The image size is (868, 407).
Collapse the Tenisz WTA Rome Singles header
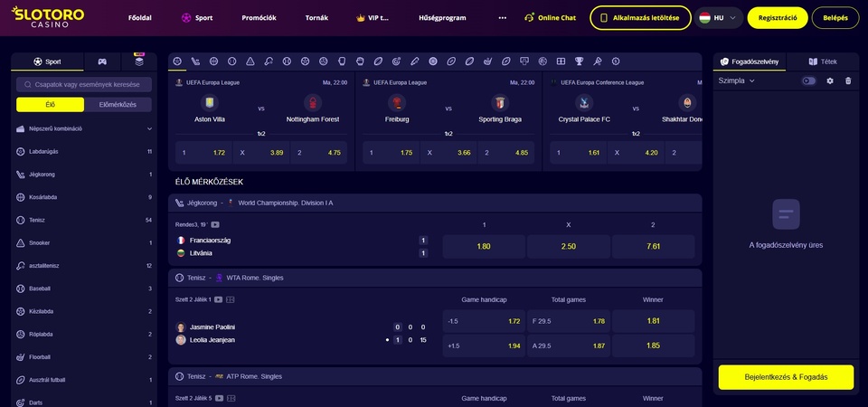[435, 278]
